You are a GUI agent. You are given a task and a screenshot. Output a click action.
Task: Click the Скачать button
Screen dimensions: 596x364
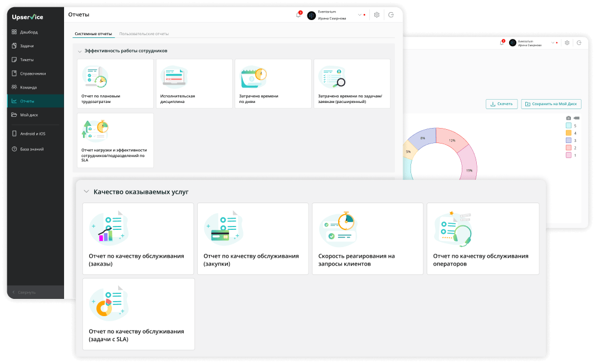tap(501, 104)
